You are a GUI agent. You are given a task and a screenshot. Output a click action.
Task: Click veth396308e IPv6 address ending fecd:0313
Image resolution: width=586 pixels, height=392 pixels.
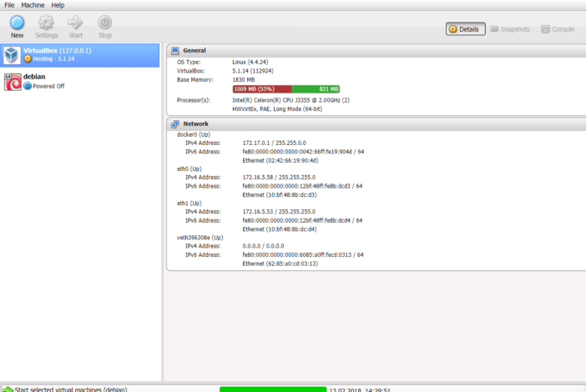[x=303, y=255]
